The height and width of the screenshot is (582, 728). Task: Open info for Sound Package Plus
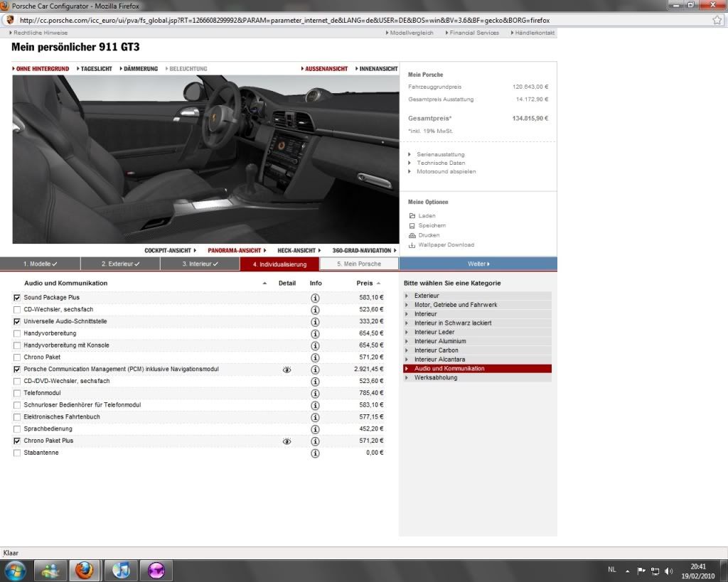(315, 298)
